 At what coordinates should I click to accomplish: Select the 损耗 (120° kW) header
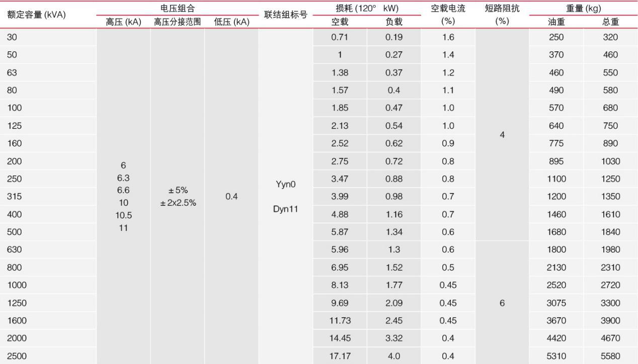tap(367, 8)
